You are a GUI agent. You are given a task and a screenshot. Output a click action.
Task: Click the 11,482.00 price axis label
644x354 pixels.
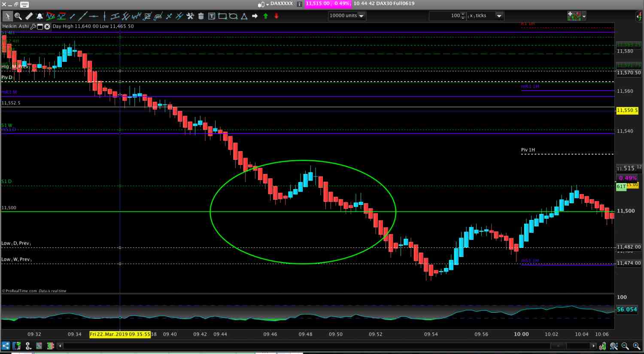629,247
